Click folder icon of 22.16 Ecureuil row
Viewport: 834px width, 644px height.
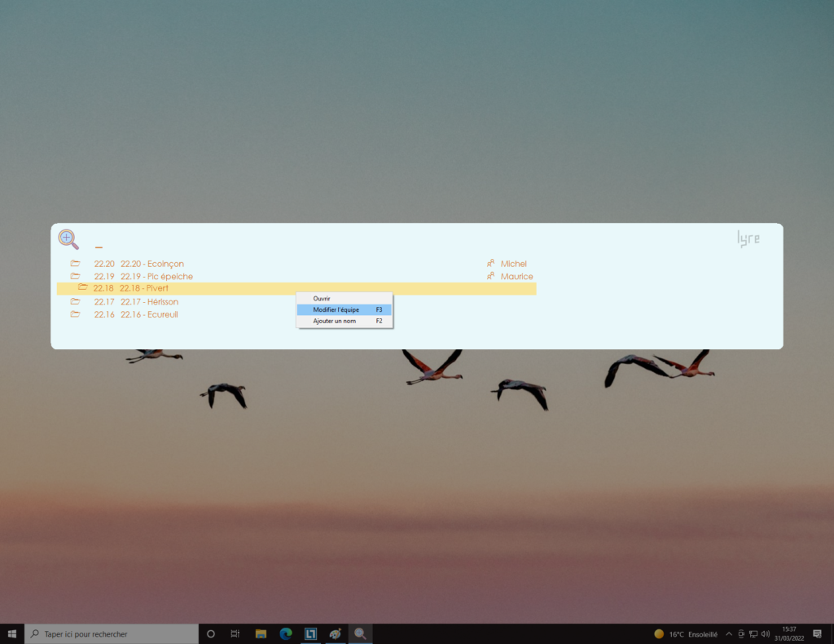[76, 314]
